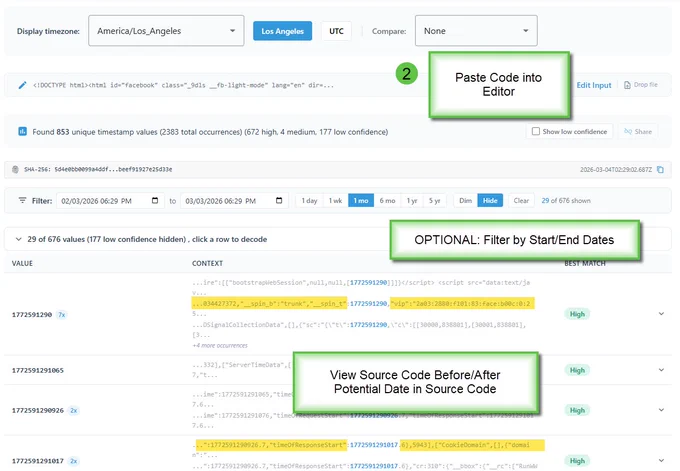This screenshot has height=471, width=680.
Task: Click the Found 853 unique timestamp values summary
Action: (x=210, y=131)
